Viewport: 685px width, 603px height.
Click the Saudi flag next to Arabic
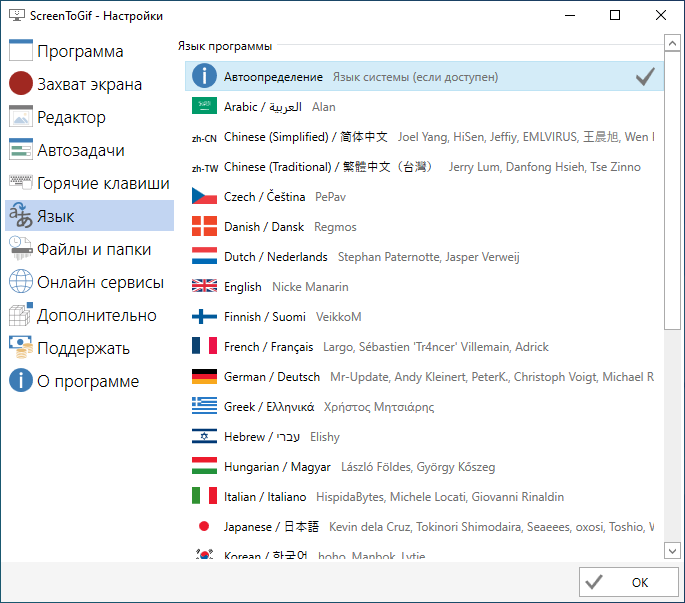204,106
